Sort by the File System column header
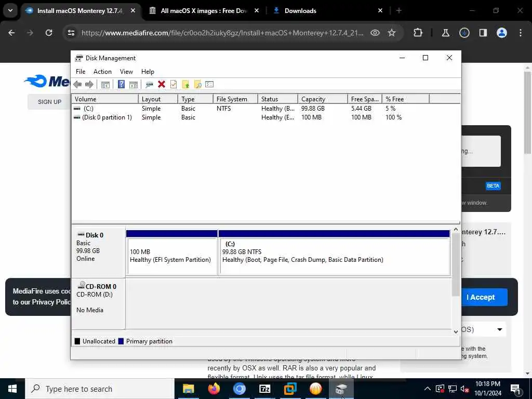Screen dimensions: 532x399 click(x=235, y=99)
